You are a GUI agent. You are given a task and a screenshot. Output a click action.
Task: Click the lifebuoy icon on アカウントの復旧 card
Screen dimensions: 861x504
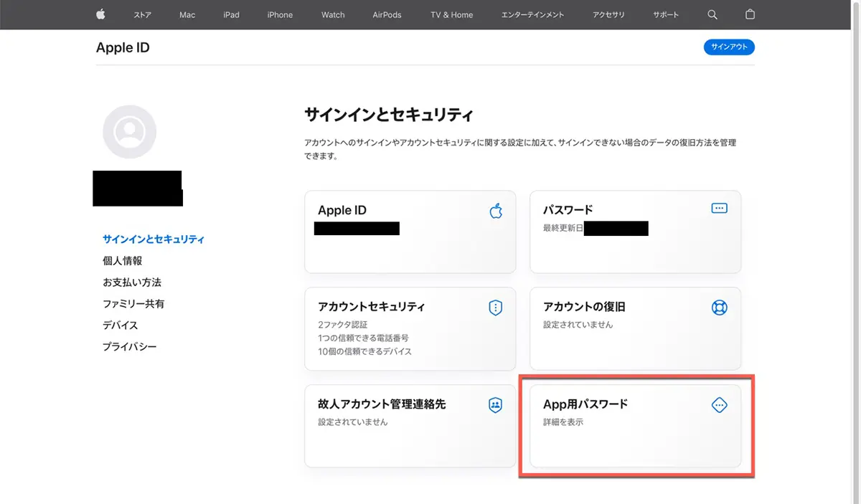pos(719,308)
